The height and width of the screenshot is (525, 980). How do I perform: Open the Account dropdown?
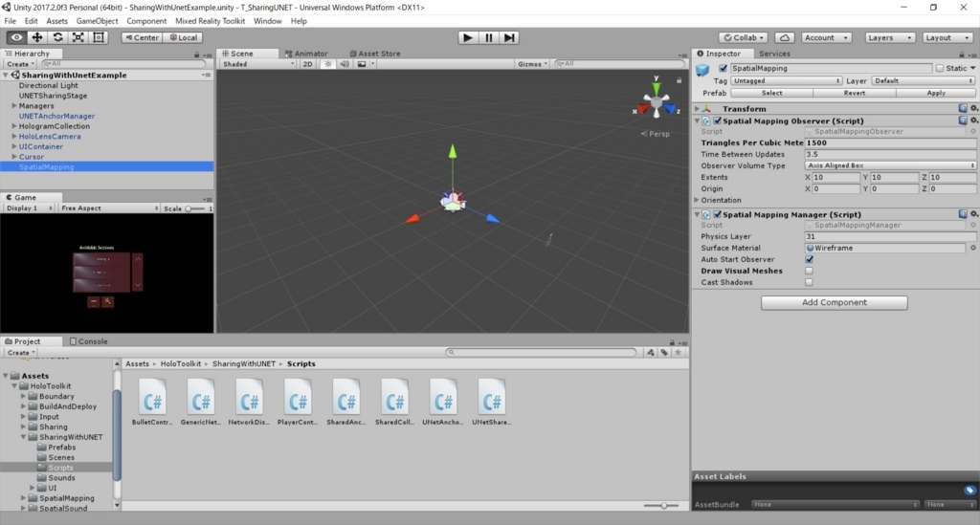point(826,37)
